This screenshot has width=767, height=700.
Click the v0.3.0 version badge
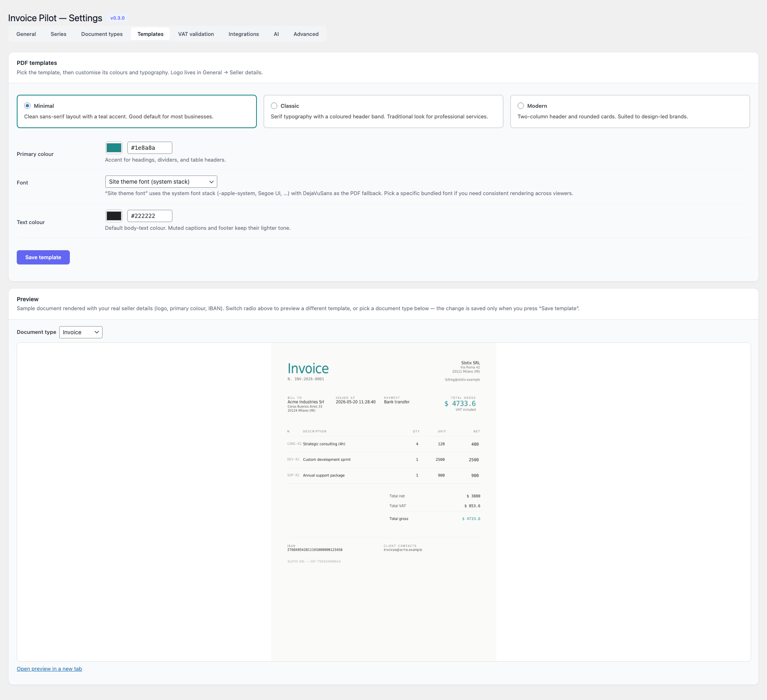118,18
